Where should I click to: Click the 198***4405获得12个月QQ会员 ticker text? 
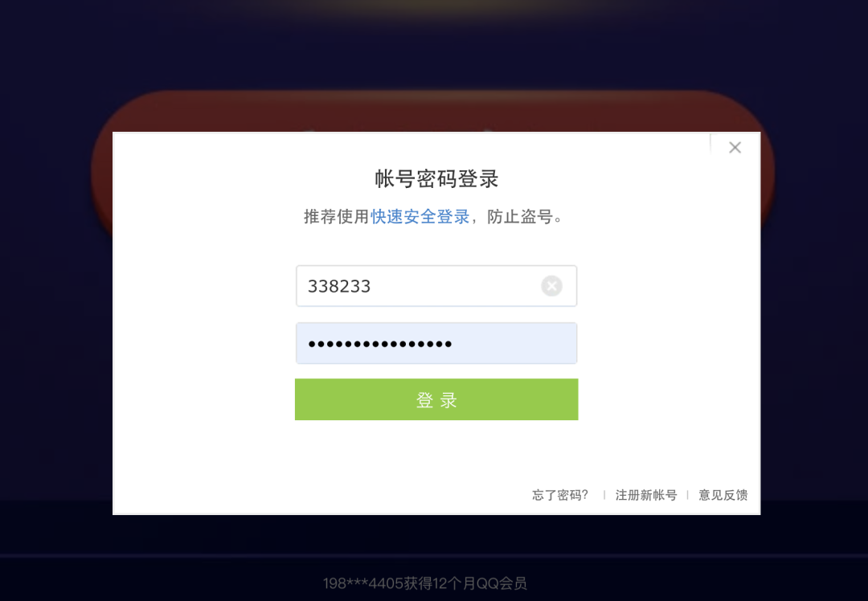[424, 583]
